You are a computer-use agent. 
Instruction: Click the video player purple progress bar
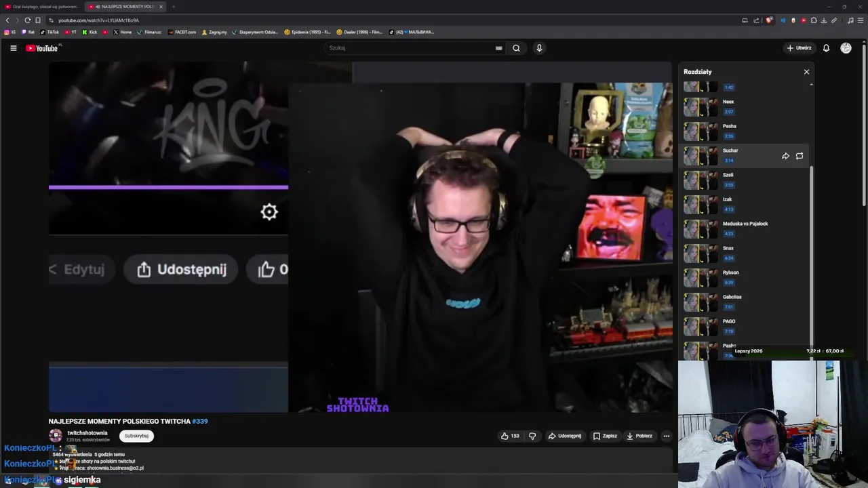point(168,187)
